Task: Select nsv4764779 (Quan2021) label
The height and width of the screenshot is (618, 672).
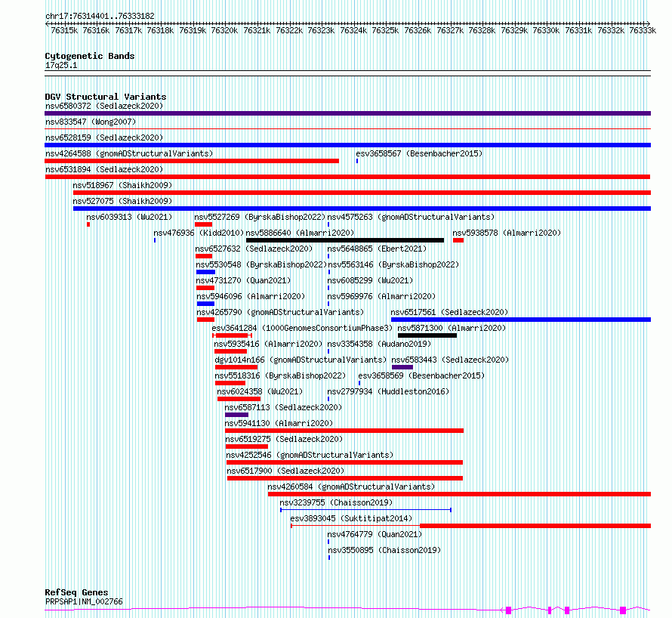Action: (x=375, y=534)
